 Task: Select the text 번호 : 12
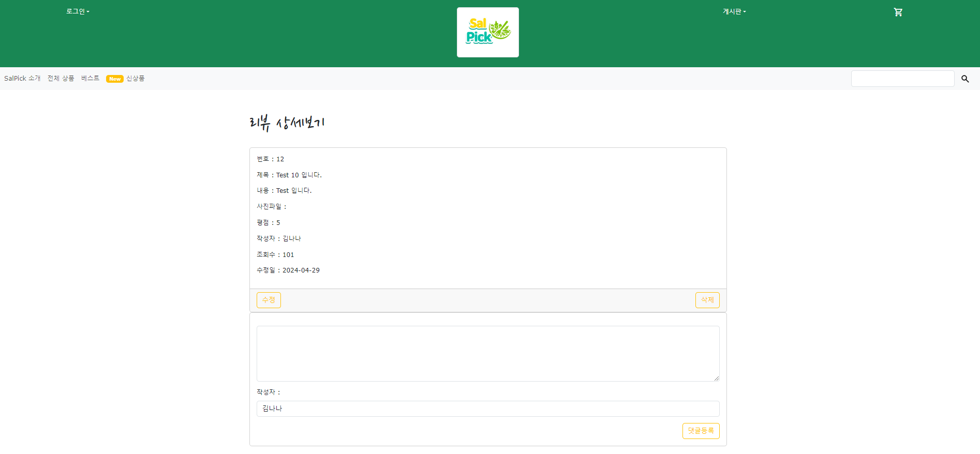[x=270, y=159]
